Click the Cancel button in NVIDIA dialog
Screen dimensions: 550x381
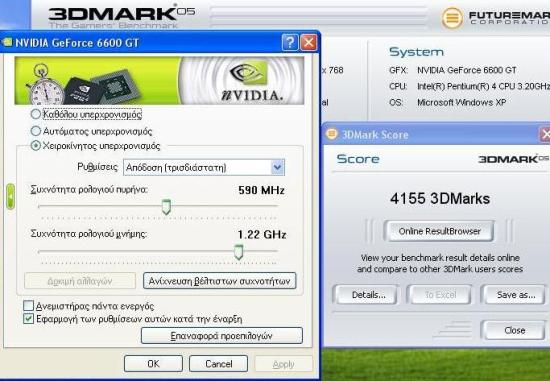click(219, 364)
